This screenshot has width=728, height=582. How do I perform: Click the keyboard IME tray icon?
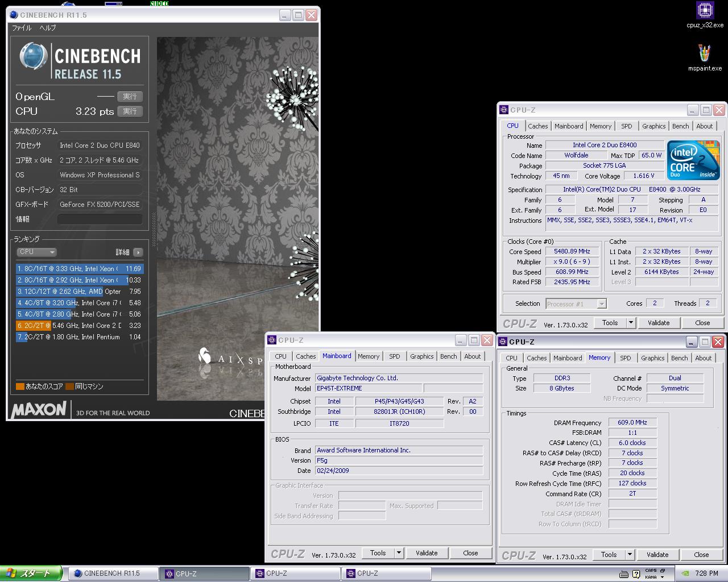click(623, 573)
